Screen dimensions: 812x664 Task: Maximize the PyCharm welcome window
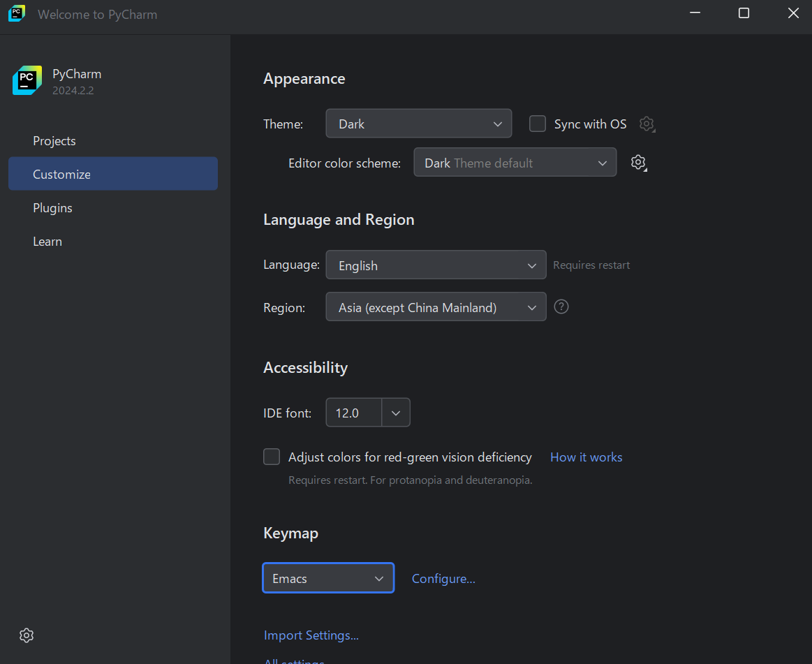pos(744,13)
